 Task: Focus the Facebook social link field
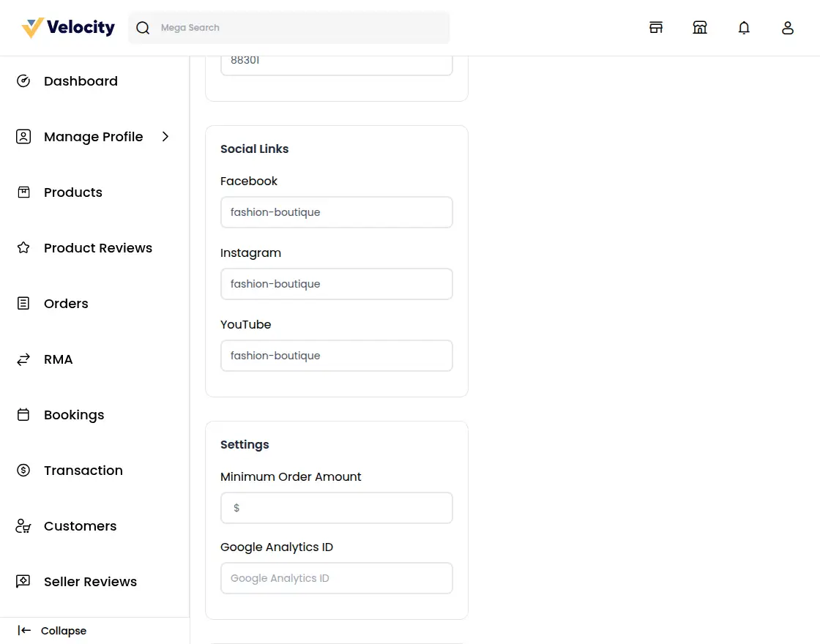tap(336, 211)
